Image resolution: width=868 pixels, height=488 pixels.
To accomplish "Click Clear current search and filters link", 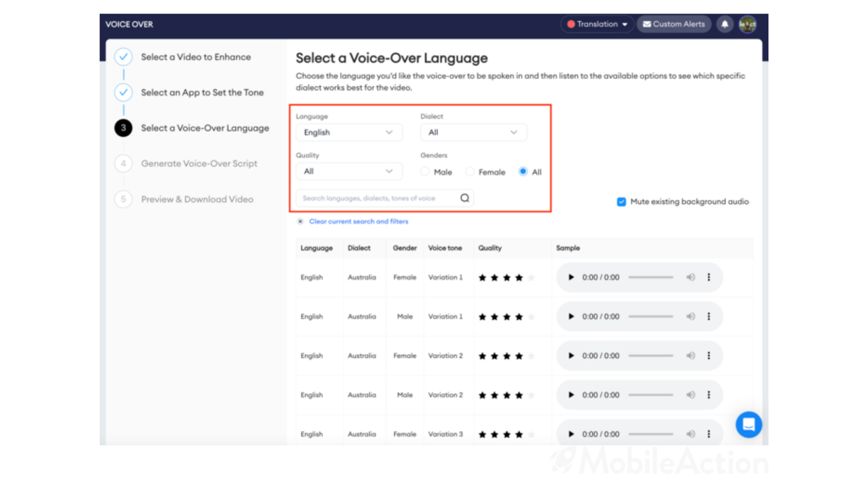I will coord(359,221).
